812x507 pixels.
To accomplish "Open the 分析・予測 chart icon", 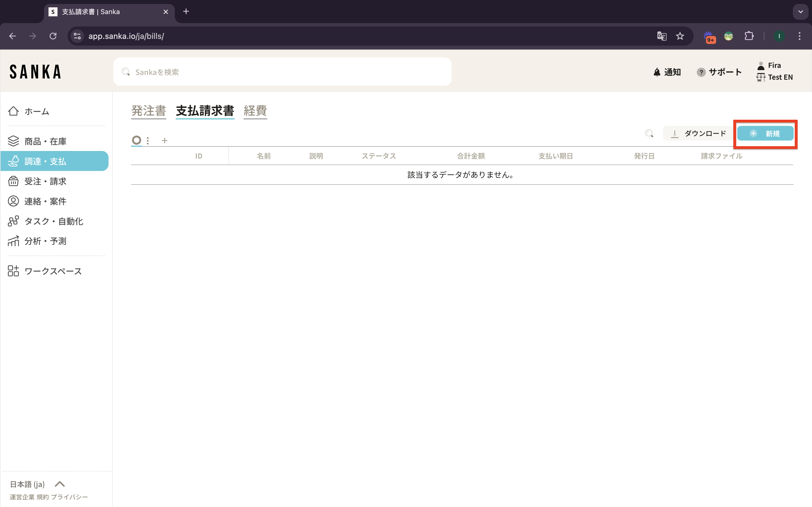I will [14, 241].
